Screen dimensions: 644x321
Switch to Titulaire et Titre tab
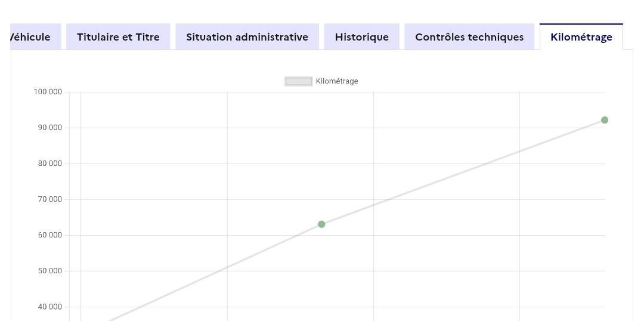(118, 37)
